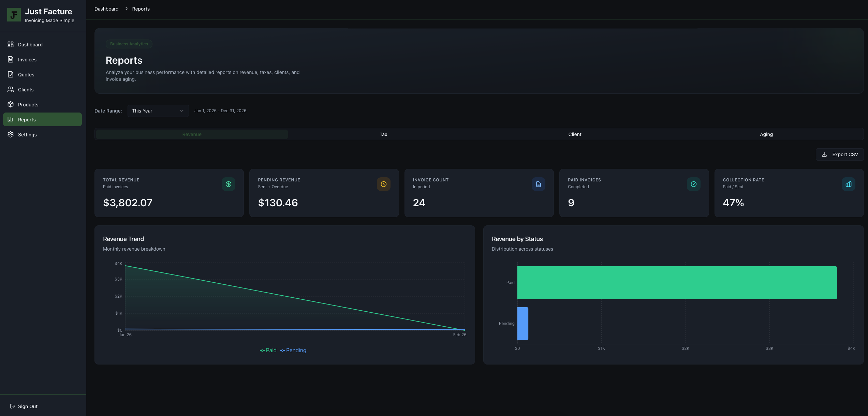Click the Total Revenue dollar icon
Screen dimensions: 868x416
tap(229, 184)
